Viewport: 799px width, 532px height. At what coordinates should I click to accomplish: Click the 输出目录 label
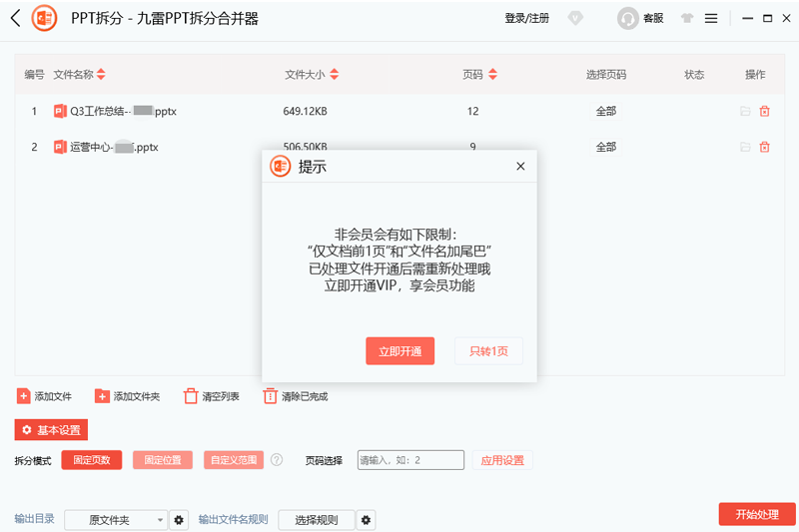click(x=34, y=519)
